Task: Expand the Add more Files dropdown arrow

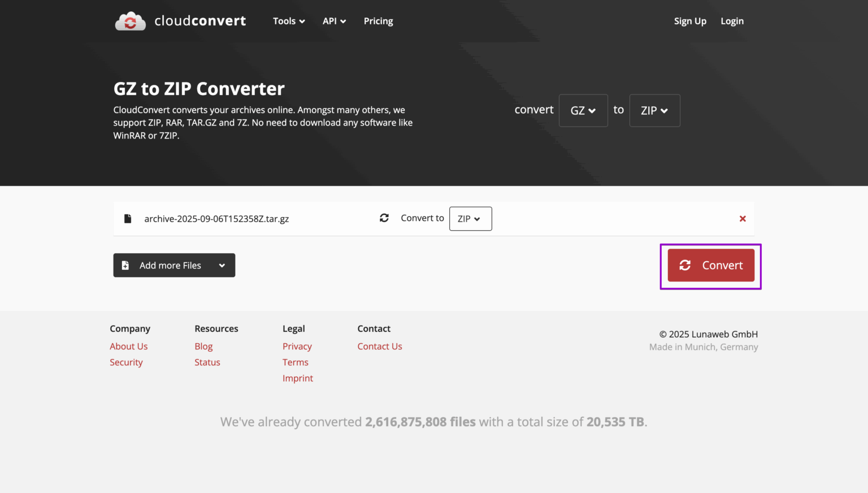Action: [x=222, y=266]
